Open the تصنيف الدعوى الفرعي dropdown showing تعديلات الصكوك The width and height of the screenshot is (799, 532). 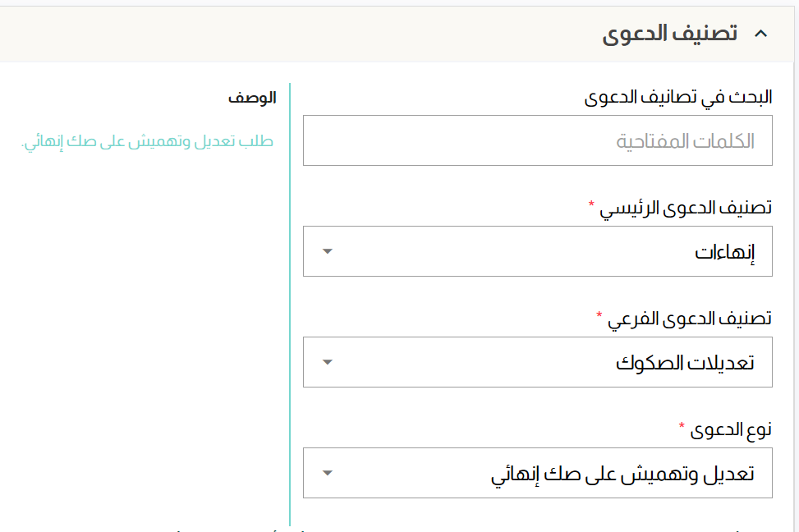pos(538,362)
